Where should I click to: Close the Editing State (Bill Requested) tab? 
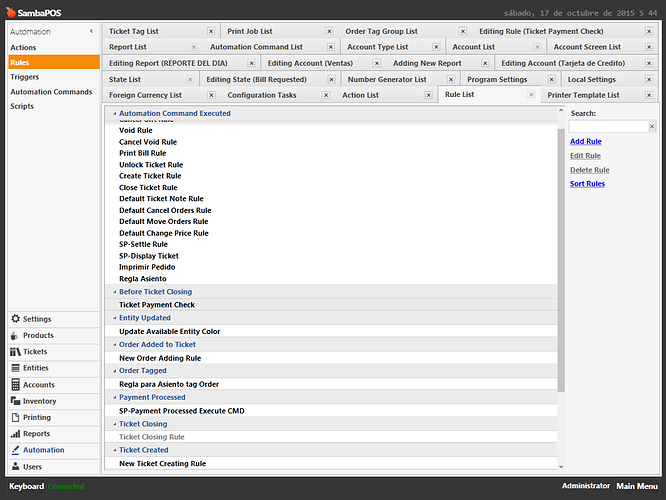(x=332, y=79)
